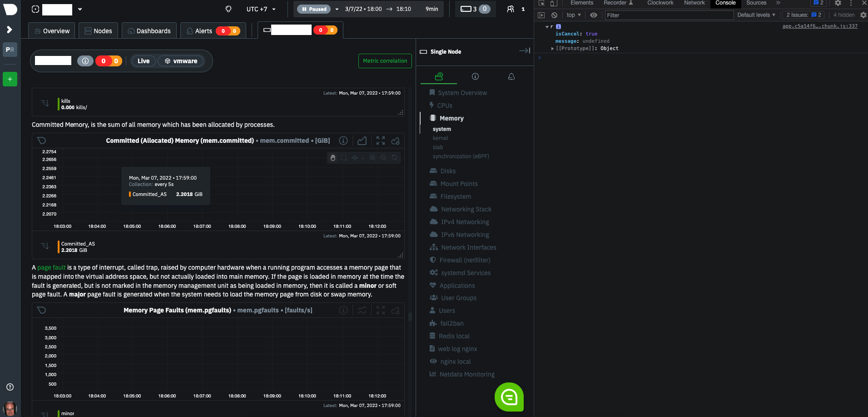Viewport: 868px width, 417px height.
Task: Reset the chart zoom level
Action: [x=394, y=158]
